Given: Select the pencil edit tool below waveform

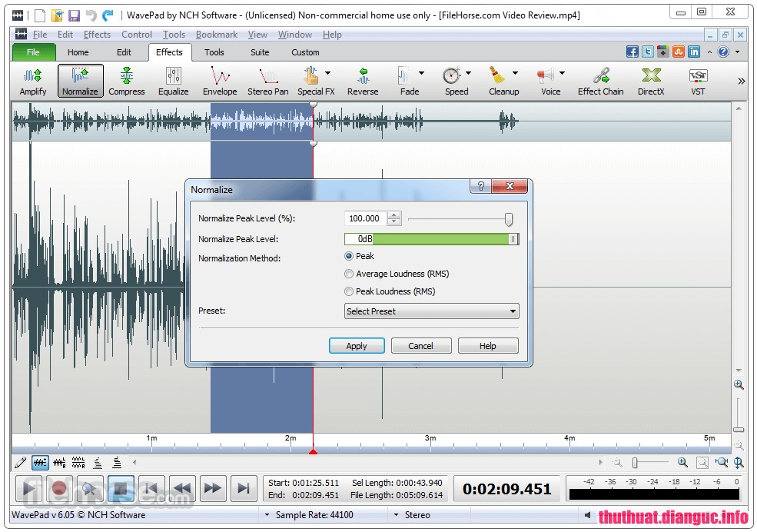Looking at the screenshot, I should click(20, 463).
